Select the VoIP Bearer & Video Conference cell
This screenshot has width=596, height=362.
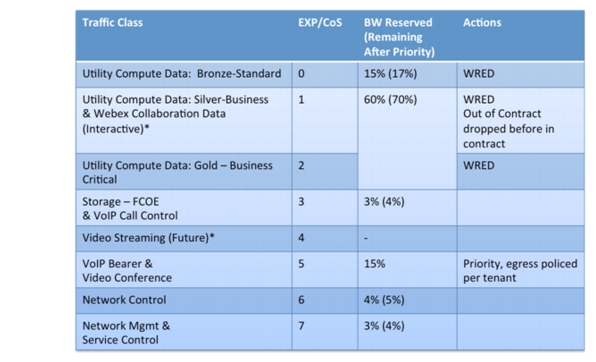click(x=184, y=270)
